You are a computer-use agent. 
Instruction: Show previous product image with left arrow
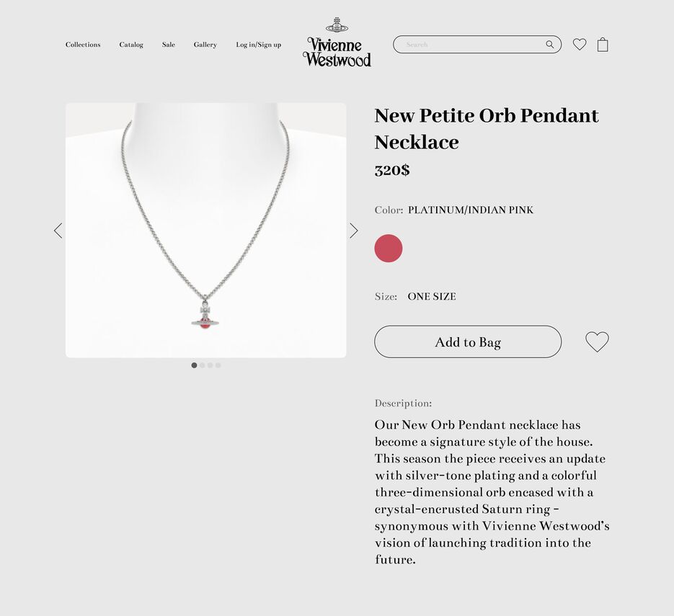click(58, 231)
